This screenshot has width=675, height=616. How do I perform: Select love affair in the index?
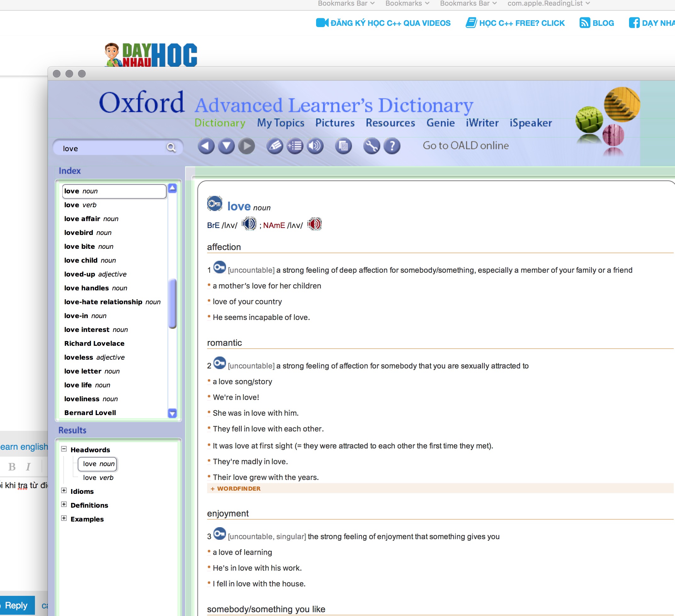(x=91, y=219)
